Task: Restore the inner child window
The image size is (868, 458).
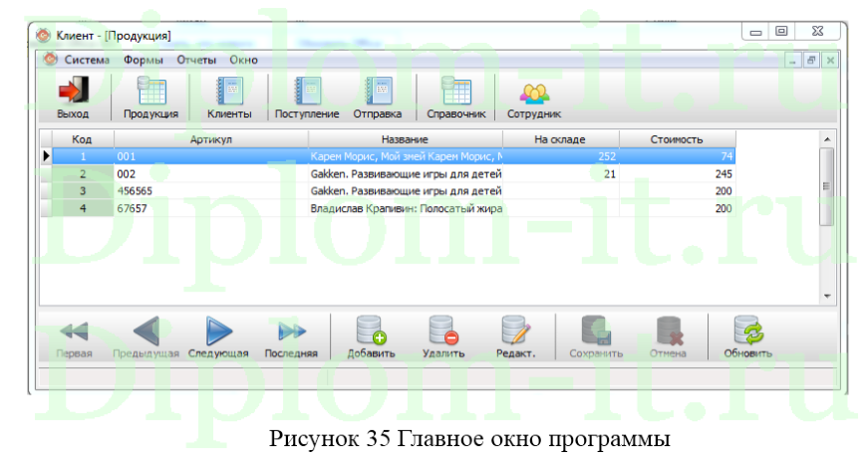Action: (x=811, y=61)
